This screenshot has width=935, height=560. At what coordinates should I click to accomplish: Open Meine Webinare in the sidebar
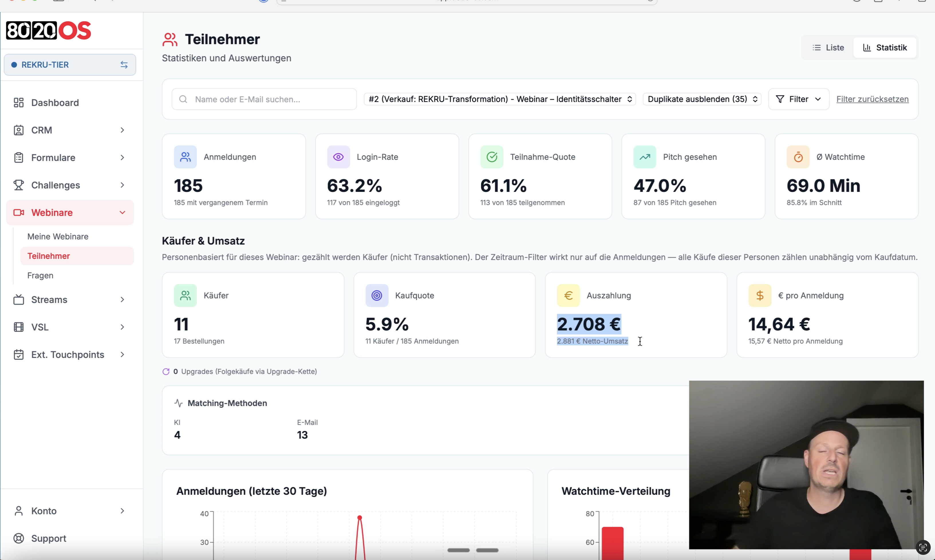tap(58, 236)
